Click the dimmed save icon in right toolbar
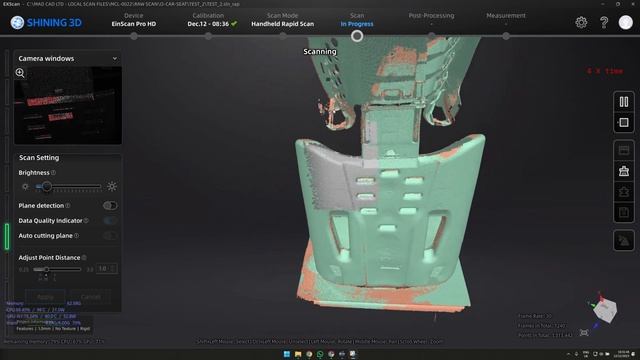The width and height of the screenshot is (640, 360). [x=624, y=212]
